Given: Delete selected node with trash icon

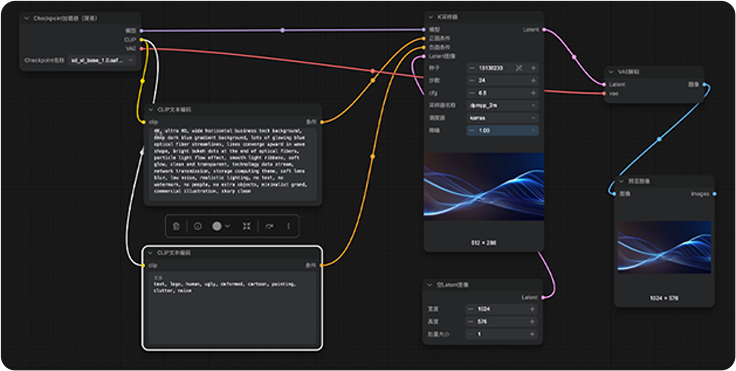Looking at the screenshot, I should (176, 226).
